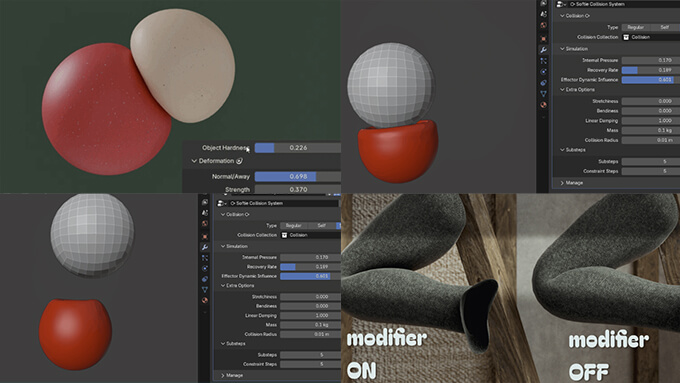Click the Object Hardness slider
The image size is (680, 383).
[298, 148]
